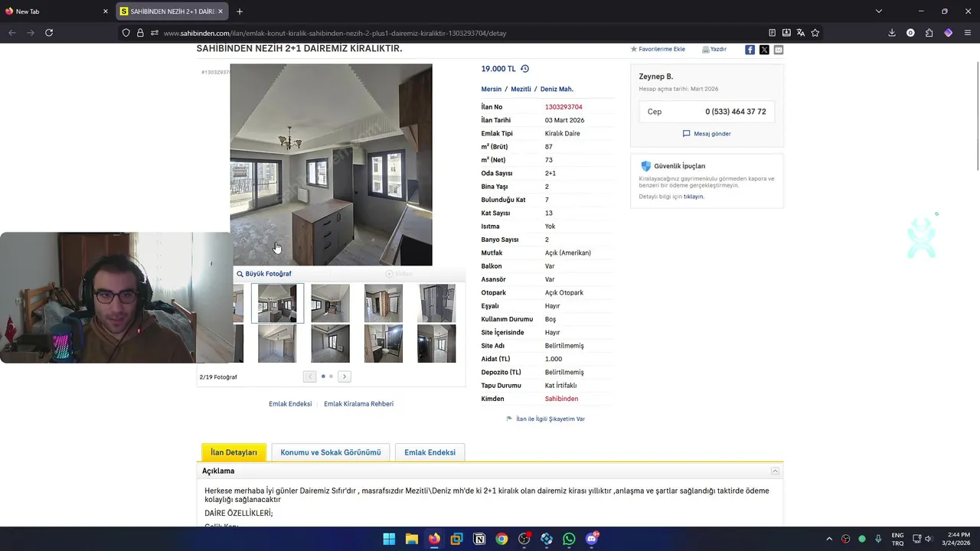Switch to Konumu ve Sokak Görünümü tab
The height and width of the screenshot is (551, 980).
coord(331,452)
